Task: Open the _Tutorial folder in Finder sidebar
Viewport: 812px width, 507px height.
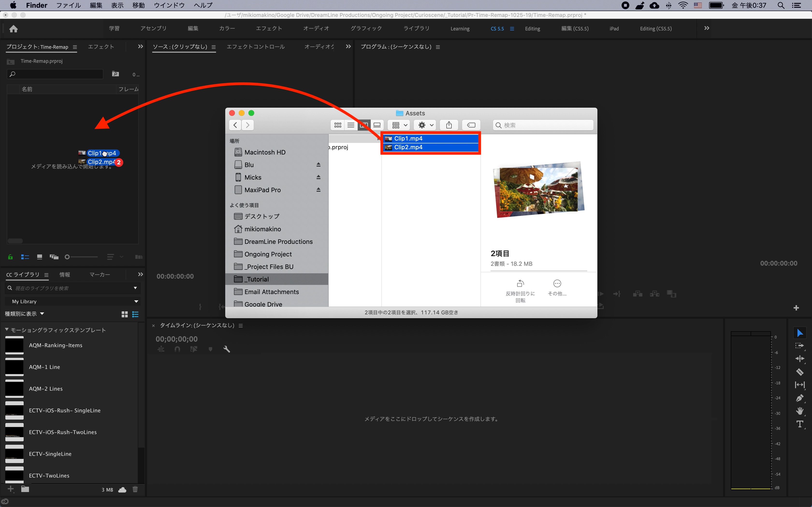Action: pos(257,279)
